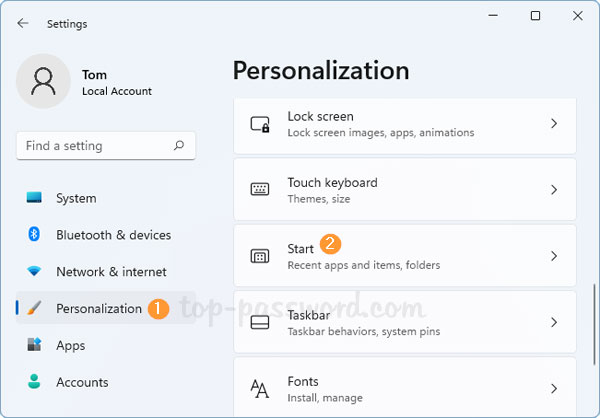This screenshot has height=418, width=600.
Task: Click the Lock screen icon
Action: [x=260, y=124]
